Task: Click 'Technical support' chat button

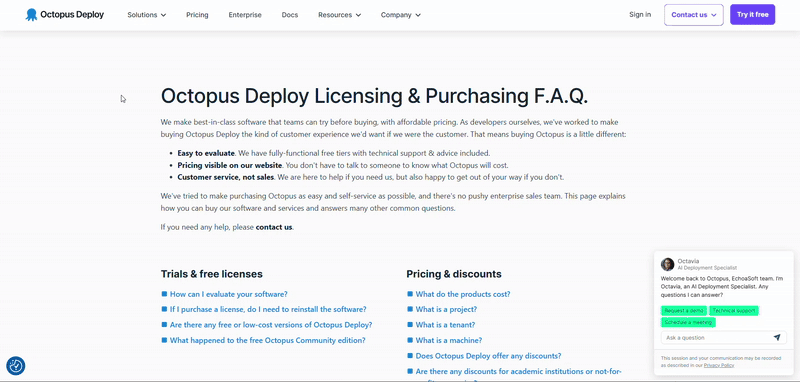Action: [734, 311]
